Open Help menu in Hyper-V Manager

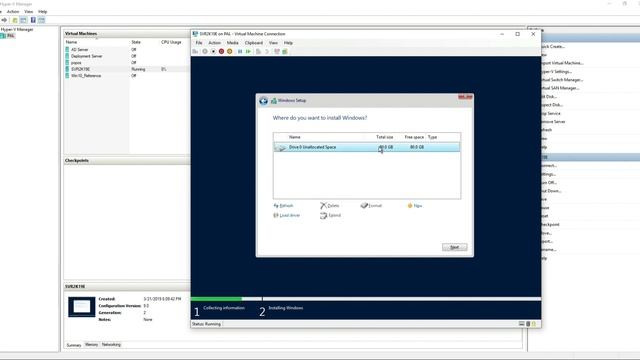(42, 12)
